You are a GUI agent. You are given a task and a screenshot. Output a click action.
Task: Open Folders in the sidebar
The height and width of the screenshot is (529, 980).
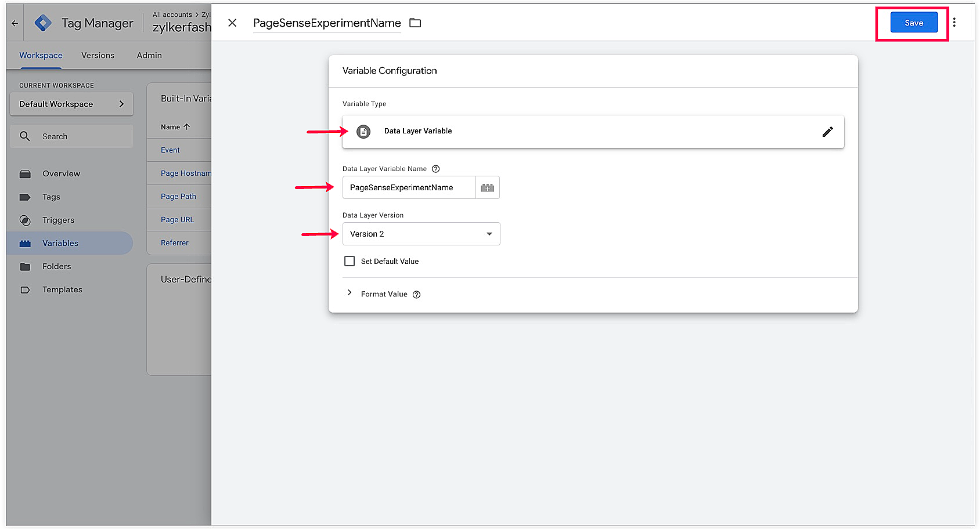56,266
